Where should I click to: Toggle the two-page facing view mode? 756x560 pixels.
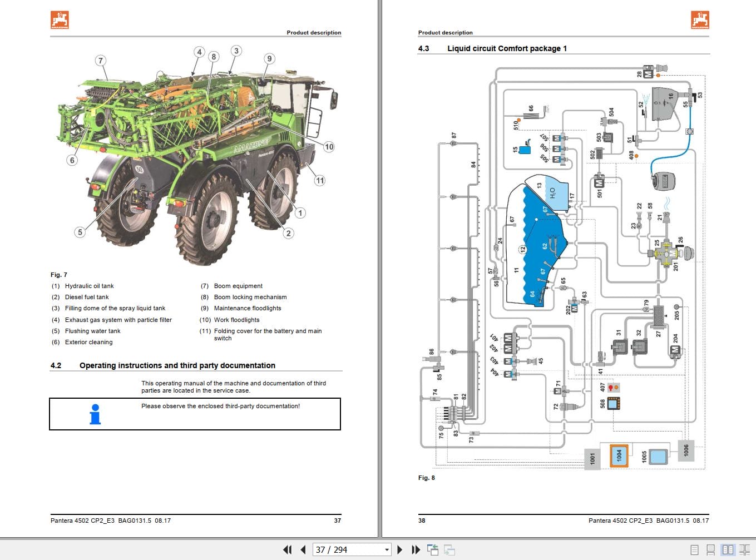tap(729, 549)
